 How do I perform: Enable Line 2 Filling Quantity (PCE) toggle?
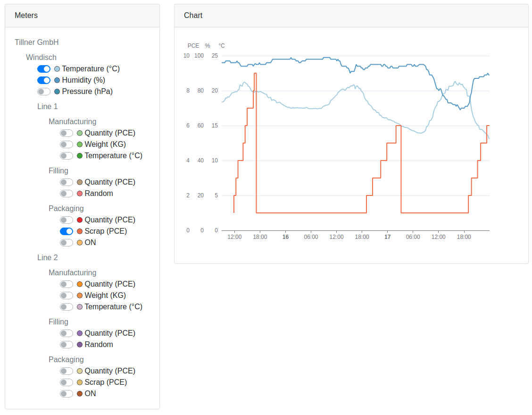tap(66, 333)
